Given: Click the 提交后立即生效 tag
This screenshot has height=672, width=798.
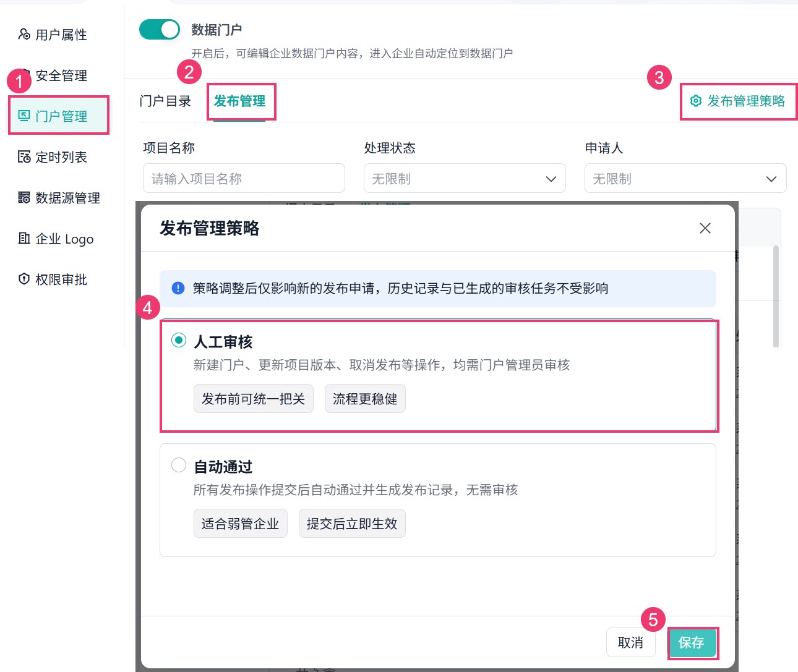Looking at the screenshot, I should tap(352, 524).
